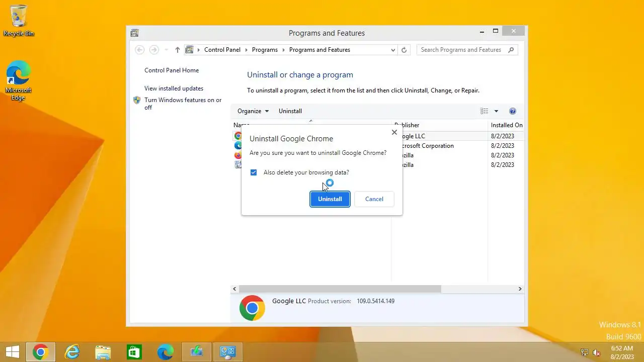Screen dimensions: 644x362
Task: Switch to the installer taskbar icon
Action: (197, 352)
